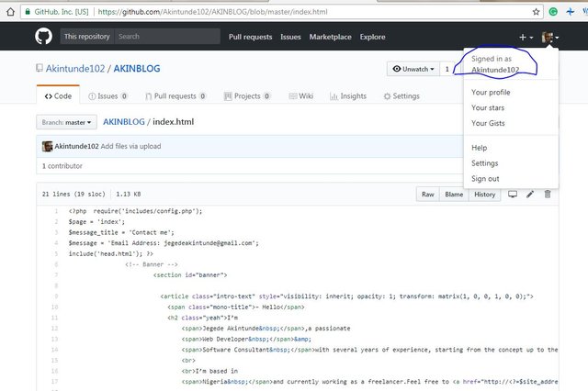Click the green secure lock icon
This screenshot has width=588, height=391.
(28, 12)
